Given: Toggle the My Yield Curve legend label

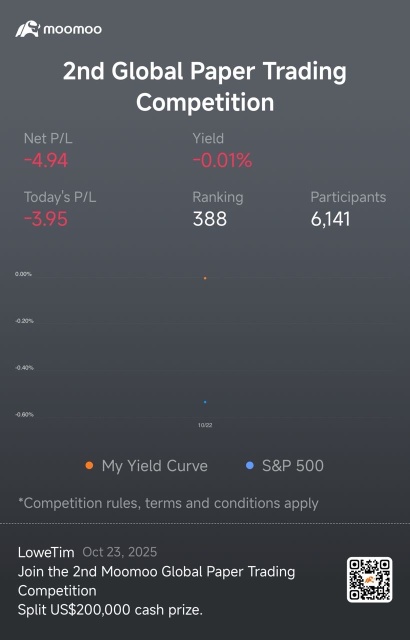Looking at the screenshot, I should [155, 466].
